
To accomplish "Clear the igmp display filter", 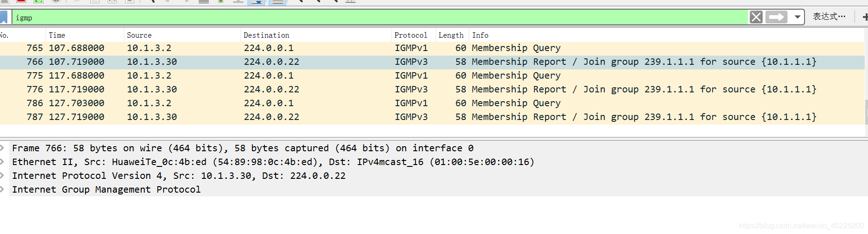I will (756, 17).
